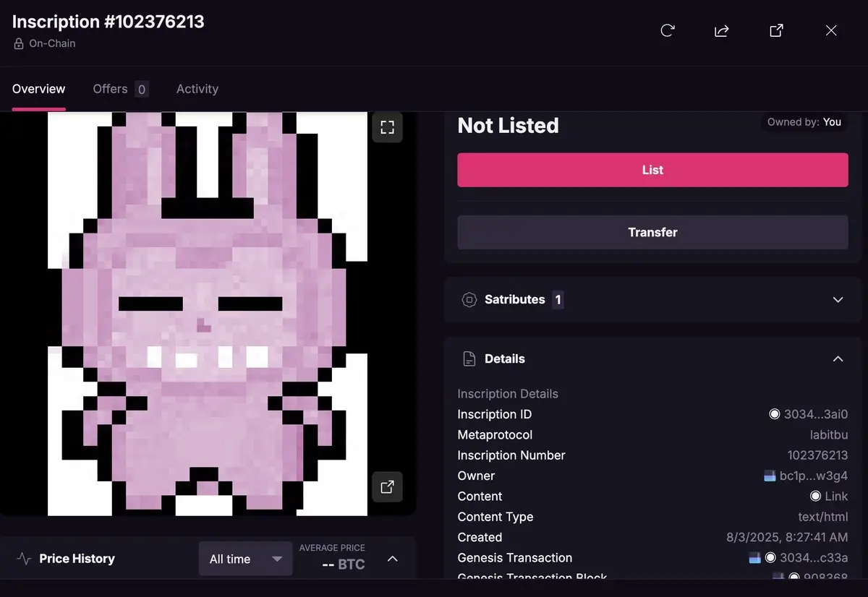Image resolution: width=868 pixels, height=597 pixels.
Task: Open the Content Link
Action: pos(836,497)
